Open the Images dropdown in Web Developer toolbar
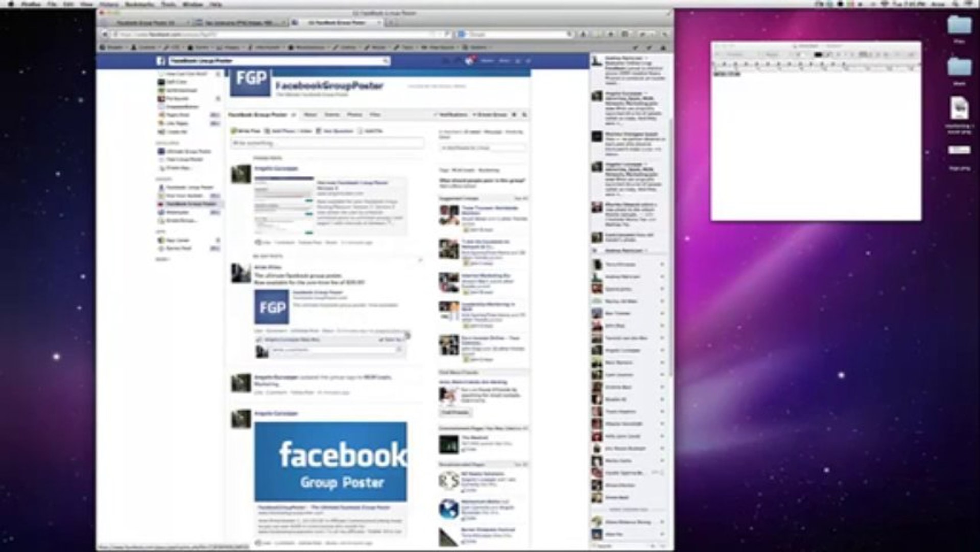 [x=230, y=47]
